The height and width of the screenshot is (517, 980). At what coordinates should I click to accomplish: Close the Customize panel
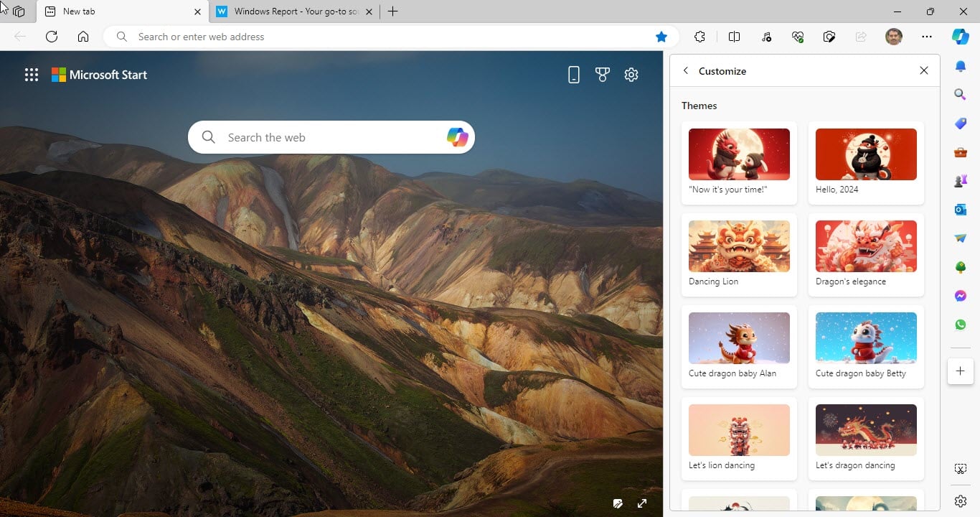pos(924,70)
